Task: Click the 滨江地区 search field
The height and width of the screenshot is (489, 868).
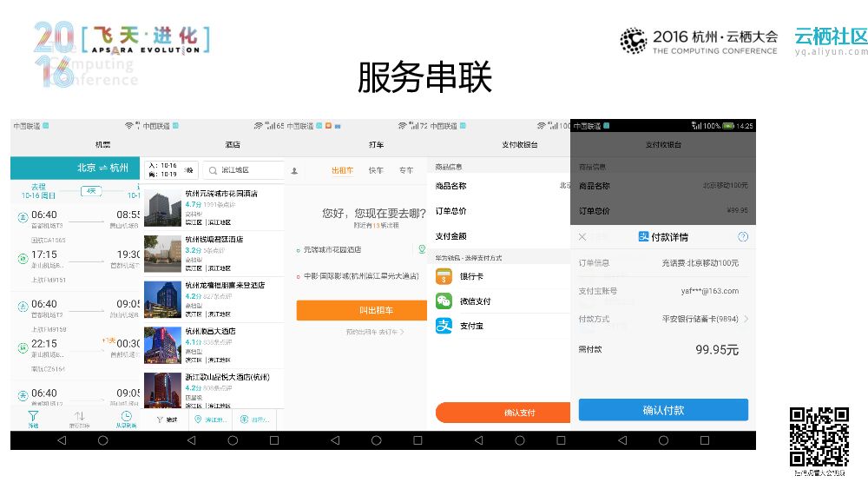Action: [x=244, y=170]
